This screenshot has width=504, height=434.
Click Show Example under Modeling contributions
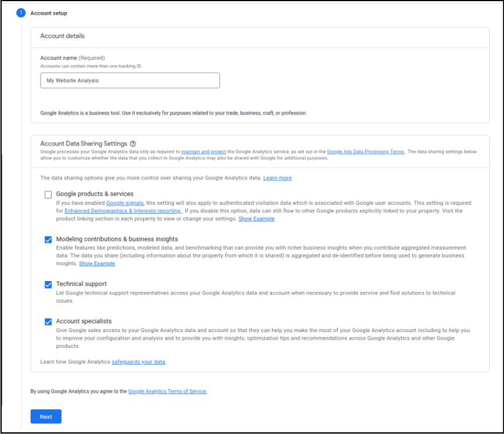click(97, 263)
